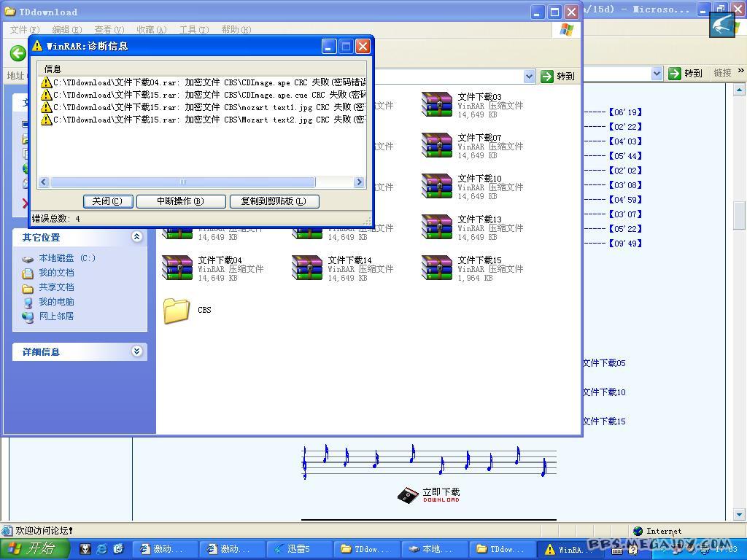Click the 信息 column header
This screenshot has height=560, width=747.
(202, 69)
